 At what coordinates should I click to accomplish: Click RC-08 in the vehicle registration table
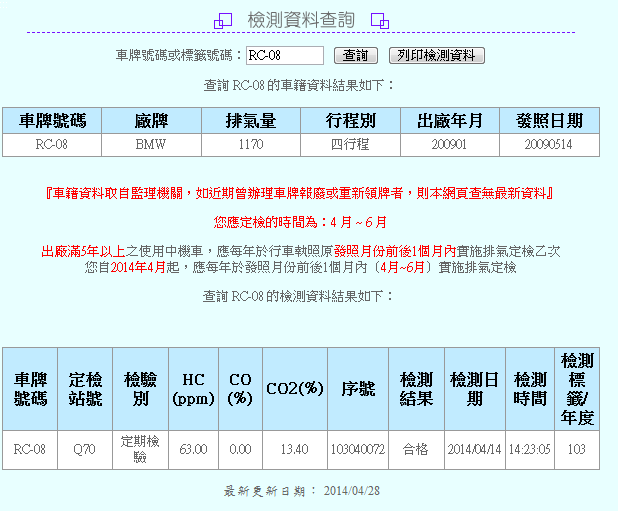point(52,145)
